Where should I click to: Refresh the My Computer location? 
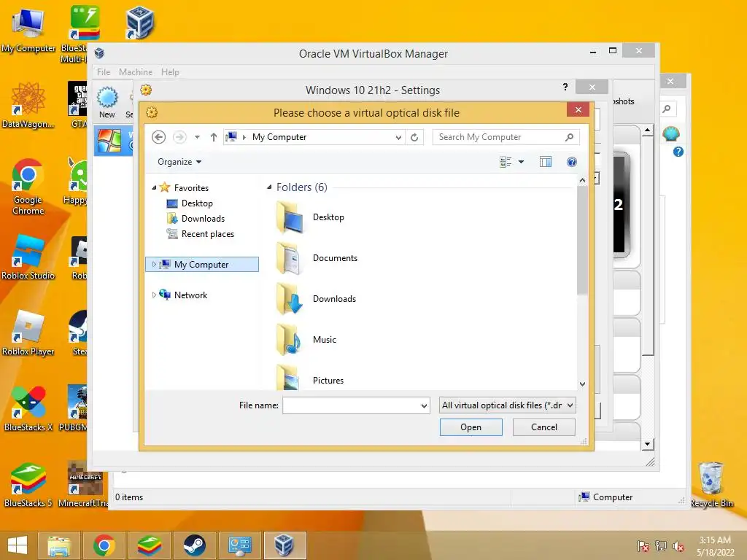pyautogui.click(x=414, y=137)
